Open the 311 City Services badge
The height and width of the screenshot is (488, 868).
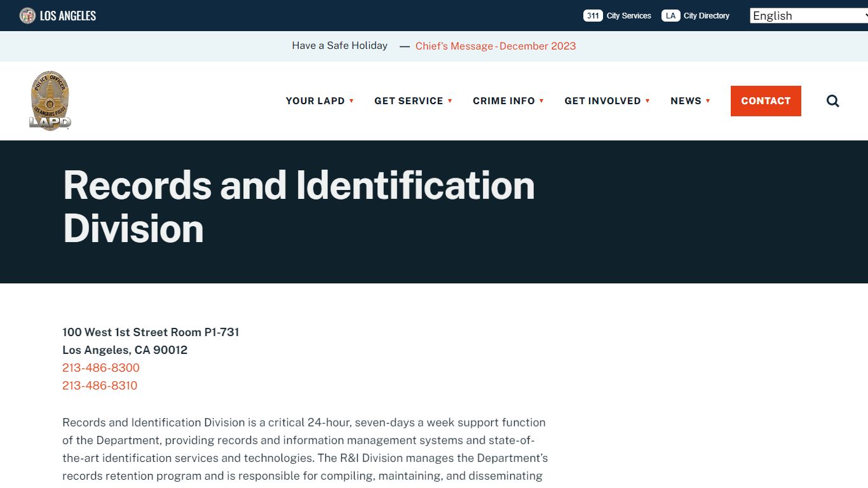click(593, 16)
